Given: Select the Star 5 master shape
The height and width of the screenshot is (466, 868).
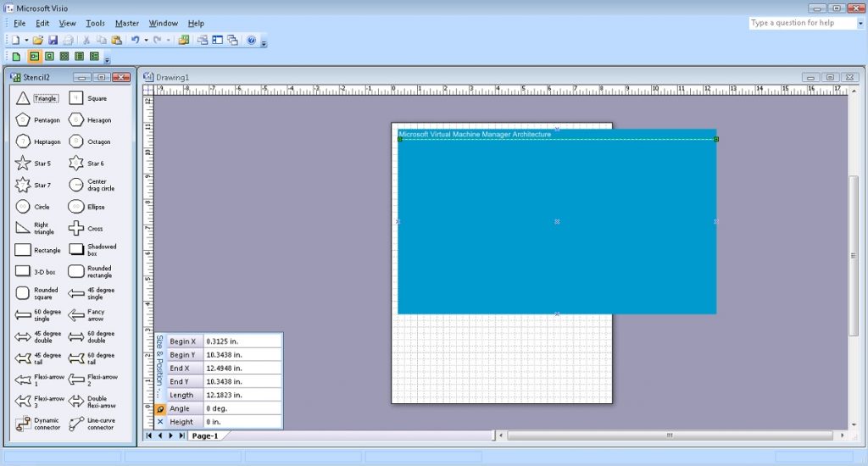Looking at the screenshot, I should (33, 164).
